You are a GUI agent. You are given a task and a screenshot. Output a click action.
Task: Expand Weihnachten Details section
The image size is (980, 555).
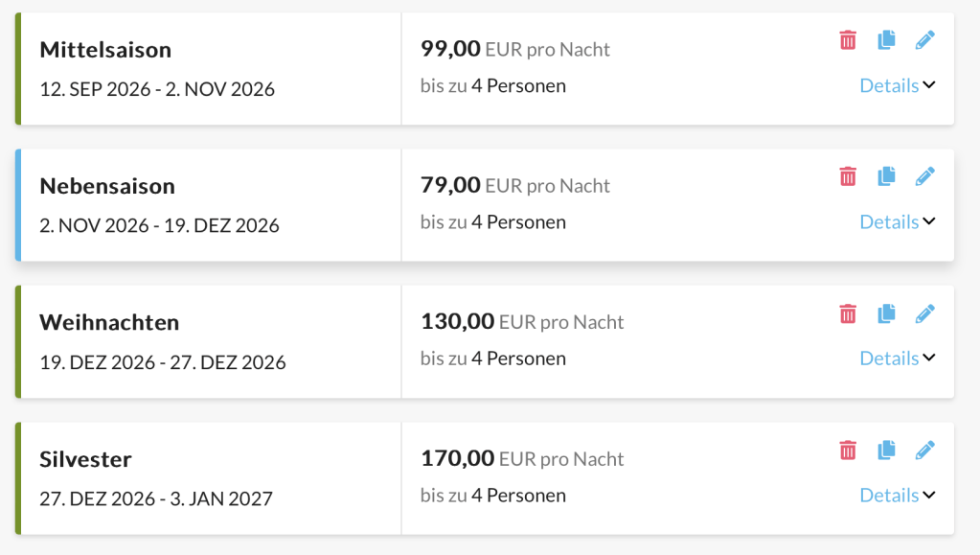(x=897, y=358)
